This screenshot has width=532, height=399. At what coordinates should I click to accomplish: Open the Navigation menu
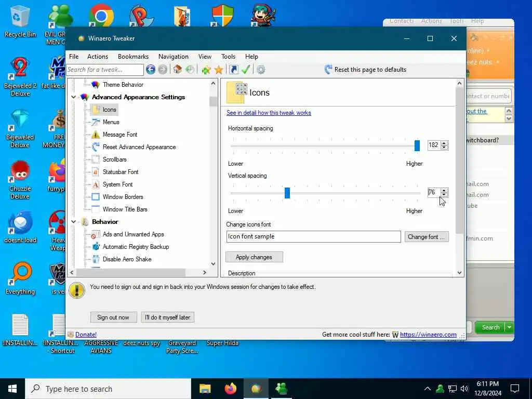point(174,57)
